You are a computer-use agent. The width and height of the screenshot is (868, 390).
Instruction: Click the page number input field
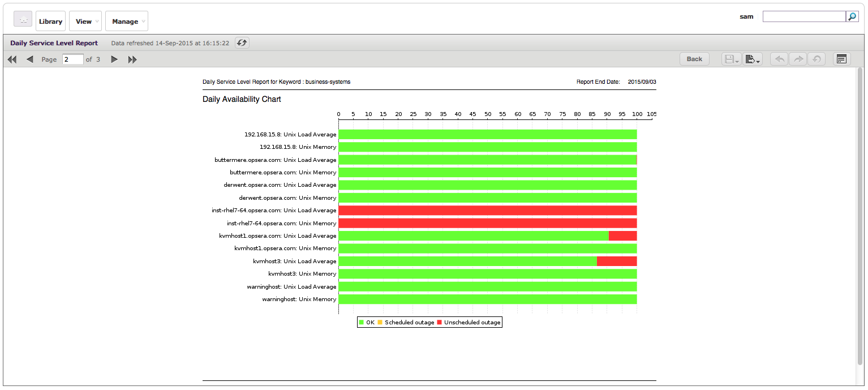(x=73, y=59)
